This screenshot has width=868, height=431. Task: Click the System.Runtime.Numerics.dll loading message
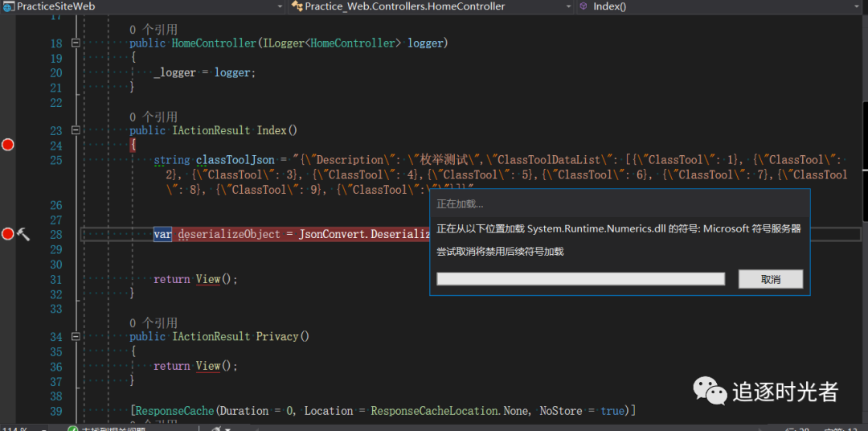click(618, 229)
